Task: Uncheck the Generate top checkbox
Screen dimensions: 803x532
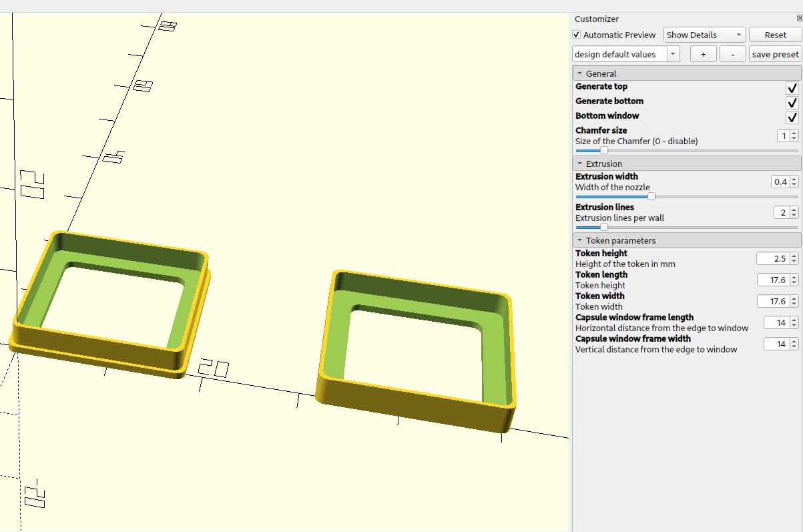Action: tap(792, 88)
